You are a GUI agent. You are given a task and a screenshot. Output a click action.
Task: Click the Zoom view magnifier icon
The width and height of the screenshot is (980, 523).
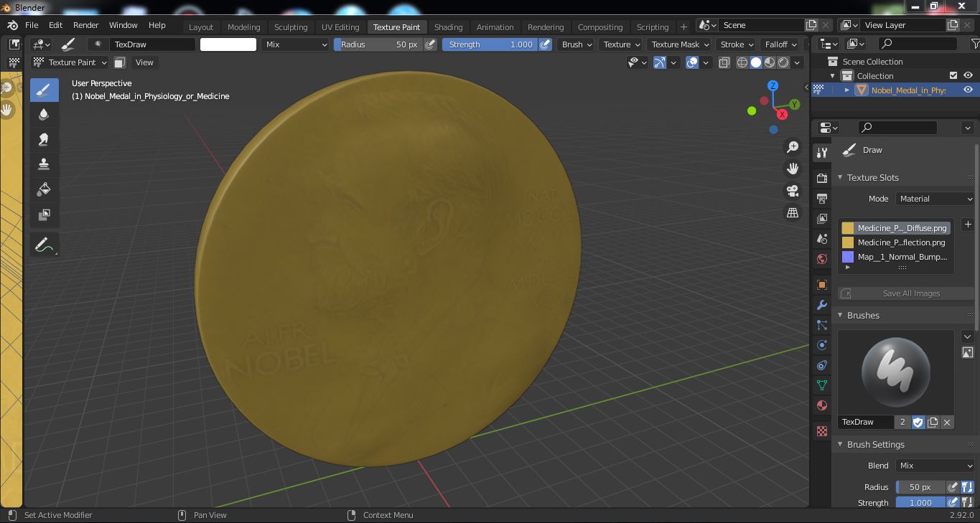click(793, 147)
